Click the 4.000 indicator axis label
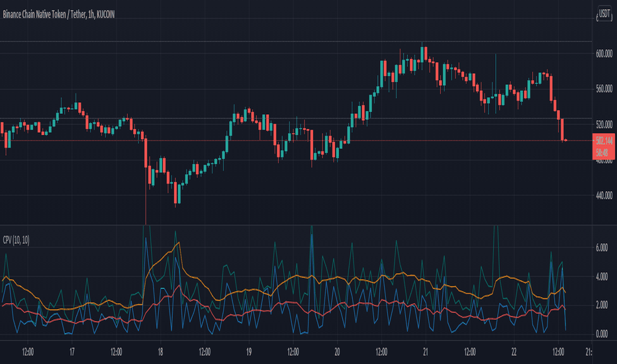 (602, 277)
